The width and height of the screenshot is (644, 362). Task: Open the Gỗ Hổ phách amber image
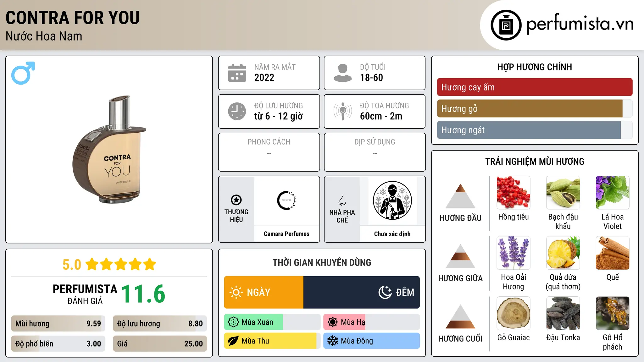click(613, 313)
